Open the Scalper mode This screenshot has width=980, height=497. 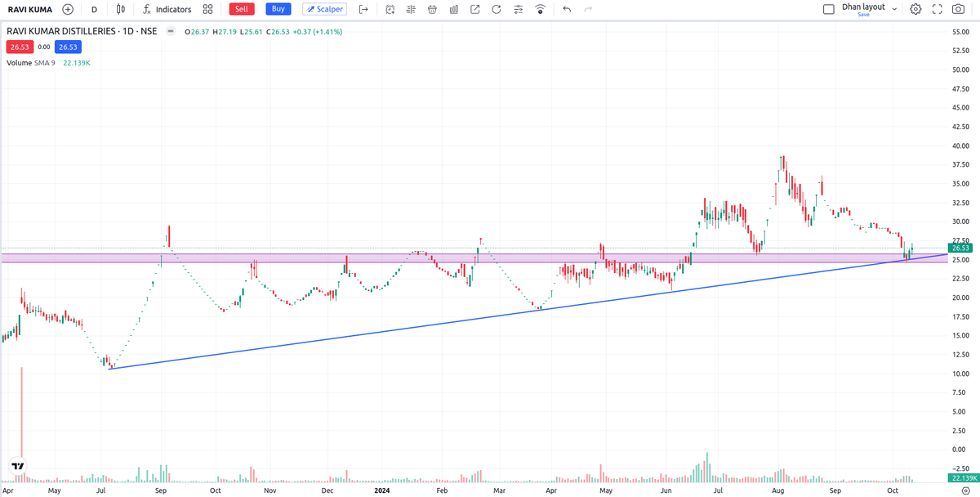pos(325,9)
